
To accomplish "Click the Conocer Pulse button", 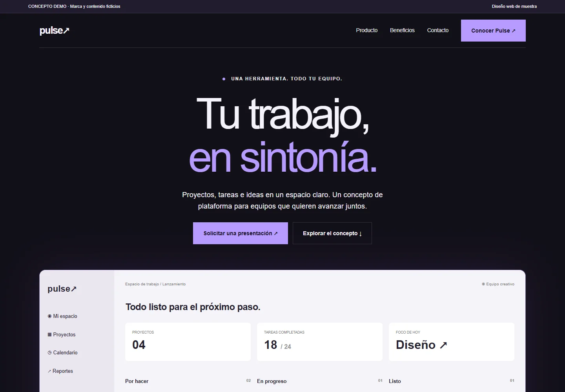I will coord(493,31).
